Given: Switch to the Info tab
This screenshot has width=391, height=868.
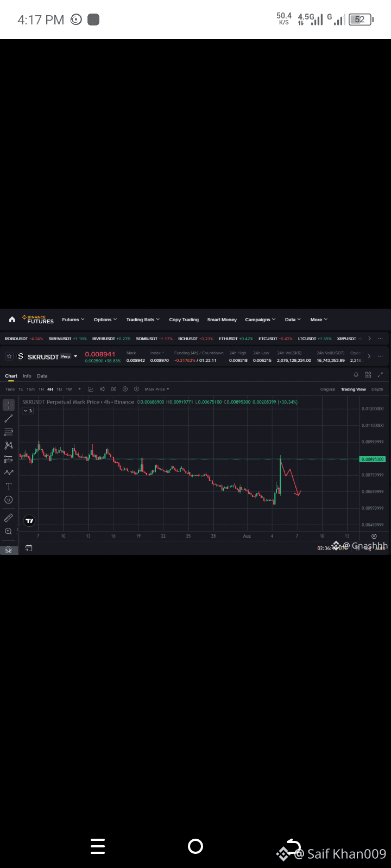Looking at the screenshot, I should 27,375.
